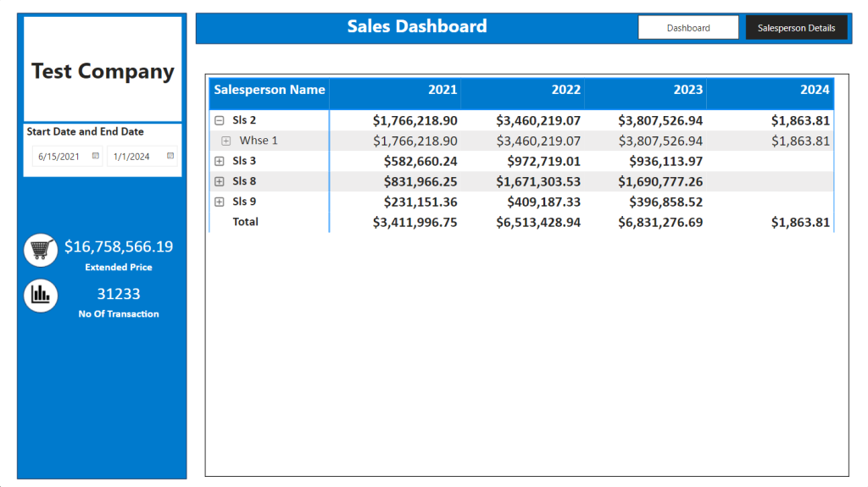The width and height of the screenshot is (868, 487).
Task: Select the $16,758,566.19 Extended Price card
Action: [x=119, y=255]
